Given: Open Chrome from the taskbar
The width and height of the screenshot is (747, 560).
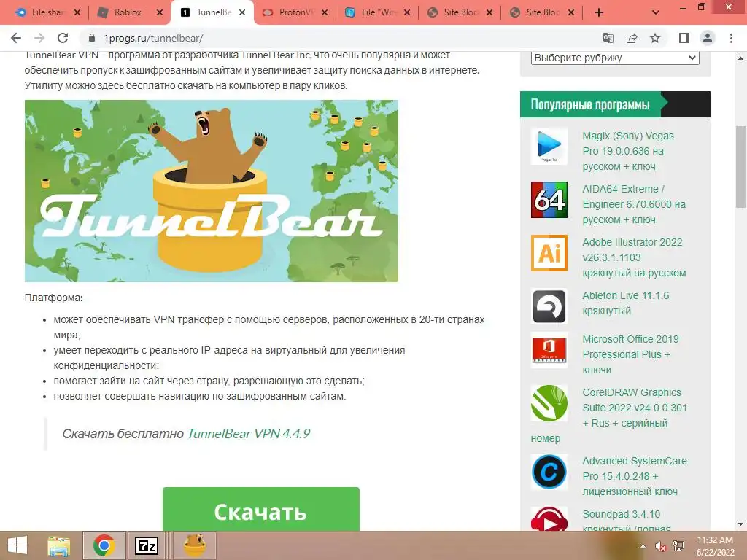Looking at the screenshot, I should tap(104, 545).
